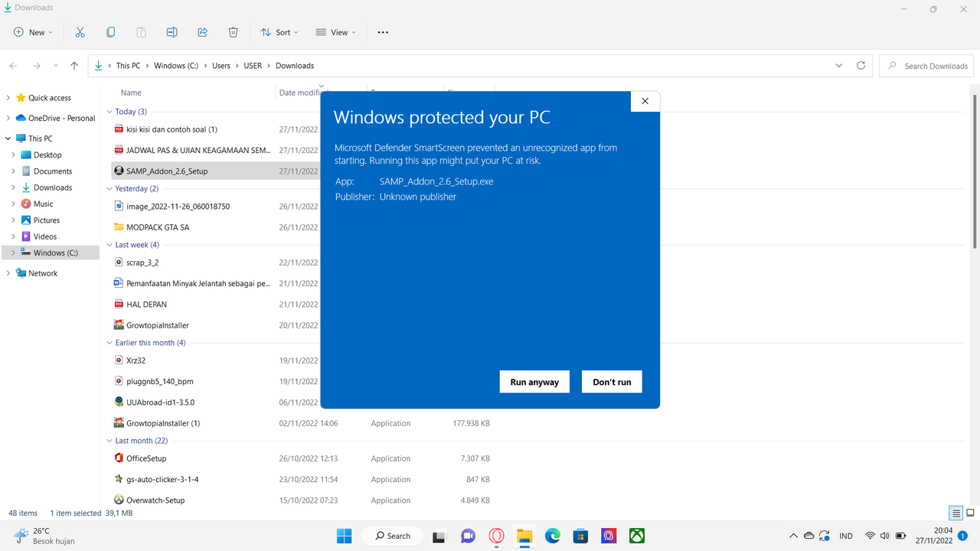Show hidden system tray icons chevron
Image resolution: width=980 pixels, height=551 pixels.
tap(792, 536)
